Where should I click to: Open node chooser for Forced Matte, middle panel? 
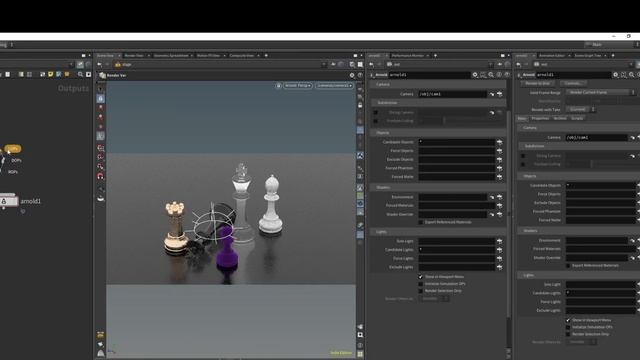[x=499, y=177]
